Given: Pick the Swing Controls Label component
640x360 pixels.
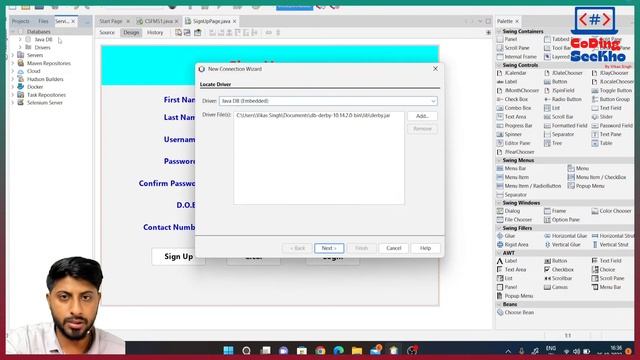Looking at the screenshot, I should point(507,82).
